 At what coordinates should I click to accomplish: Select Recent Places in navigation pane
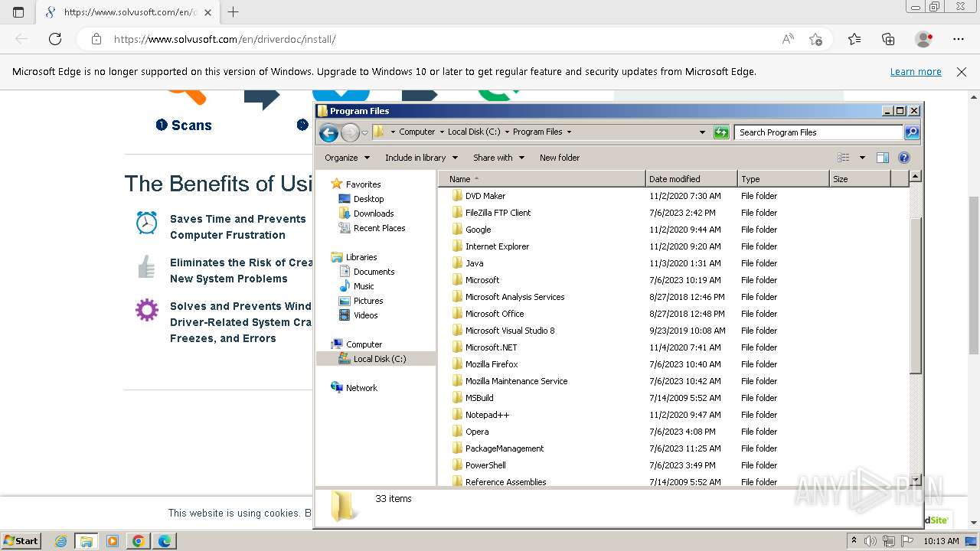[x=379, y=228]
